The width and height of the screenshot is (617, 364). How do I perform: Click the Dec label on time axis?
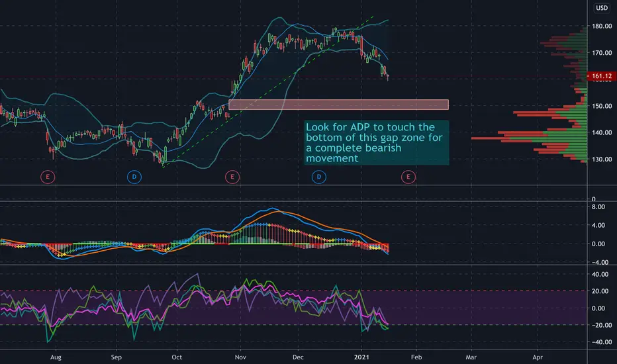298,357
